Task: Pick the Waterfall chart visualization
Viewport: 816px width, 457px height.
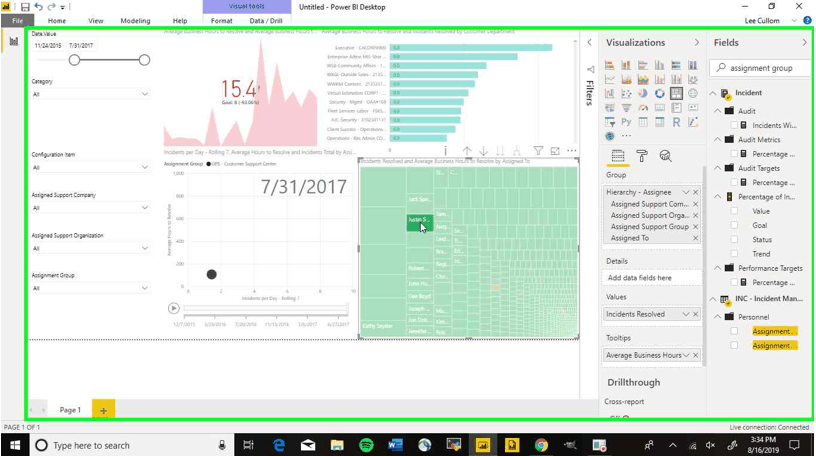Action: [609, 94]
